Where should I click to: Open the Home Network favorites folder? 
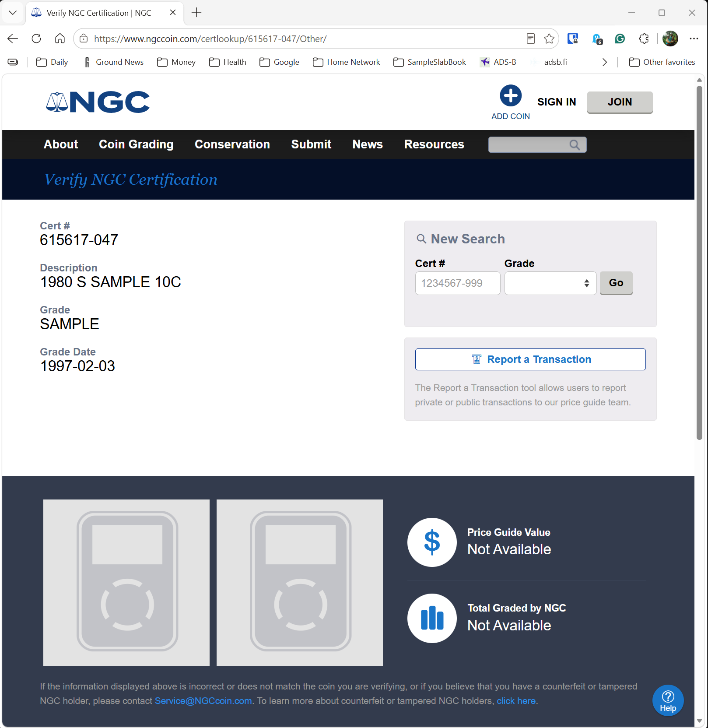click(x=347, y=62)
